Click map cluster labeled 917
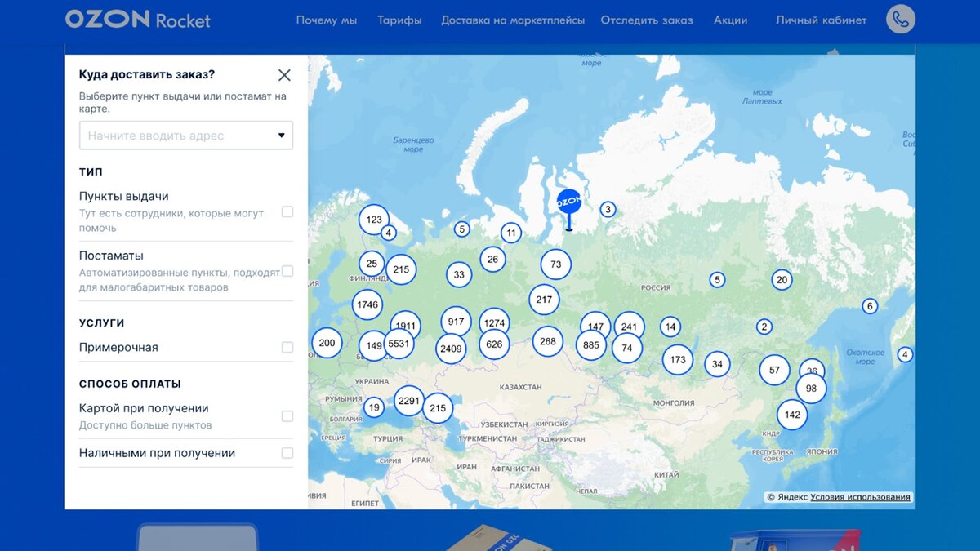The width and height of the screenshot is (980, 551). [x=456, y=322]
